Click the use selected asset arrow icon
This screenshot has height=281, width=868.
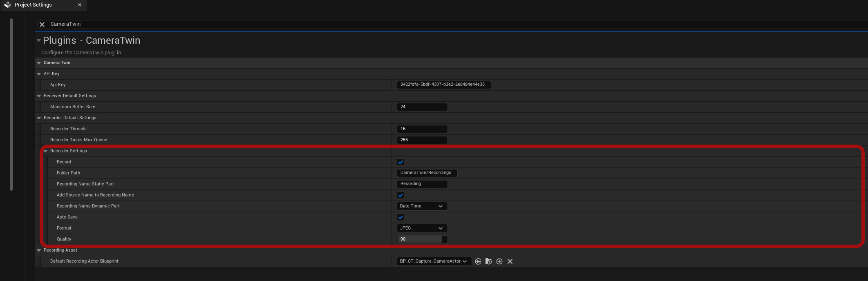point(478,261)
